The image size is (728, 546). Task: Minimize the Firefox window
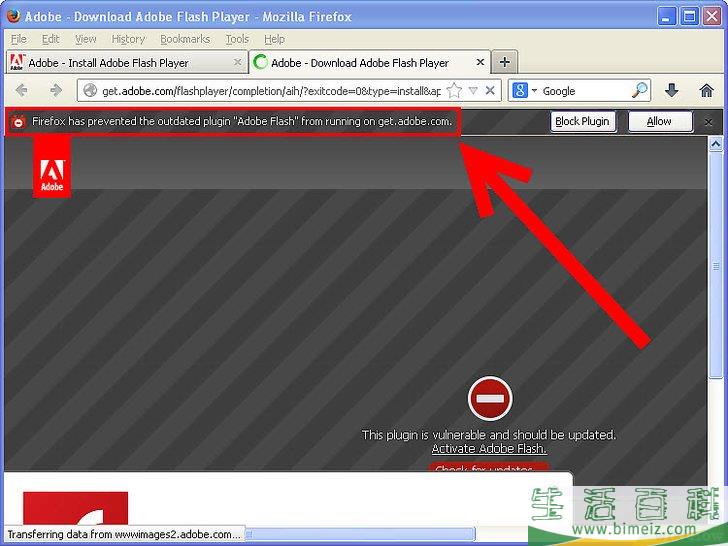pyautogui.click(x=667, y=17)
